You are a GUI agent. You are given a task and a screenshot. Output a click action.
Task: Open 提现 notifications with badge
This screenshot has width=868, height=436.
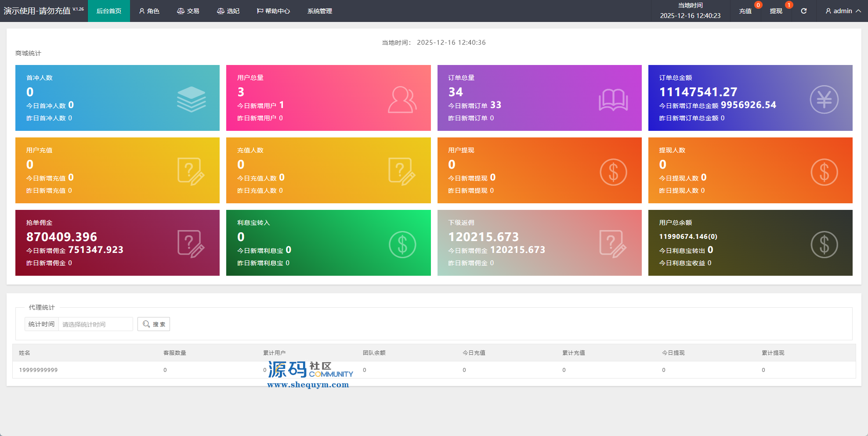pos(776,11)
